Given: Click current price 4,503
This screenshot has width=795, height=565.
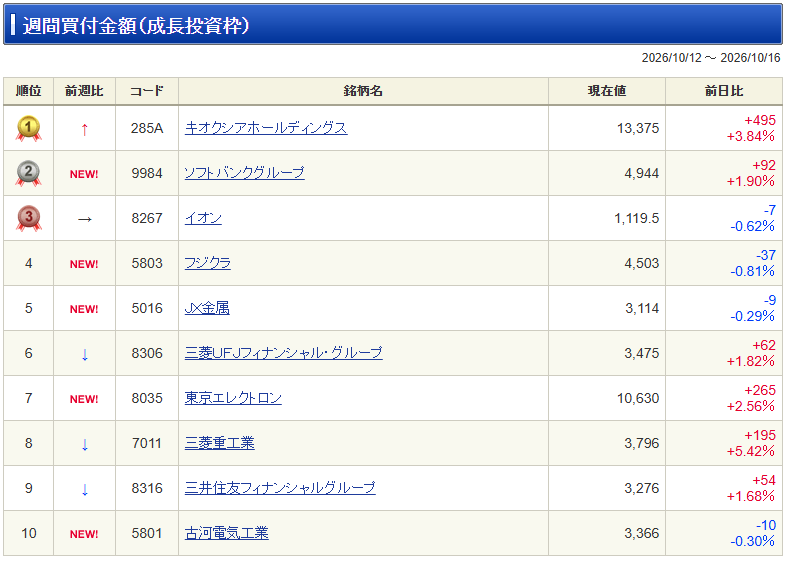Looking at the screenshot, I should pyautogui.click(x=641, y=263).
